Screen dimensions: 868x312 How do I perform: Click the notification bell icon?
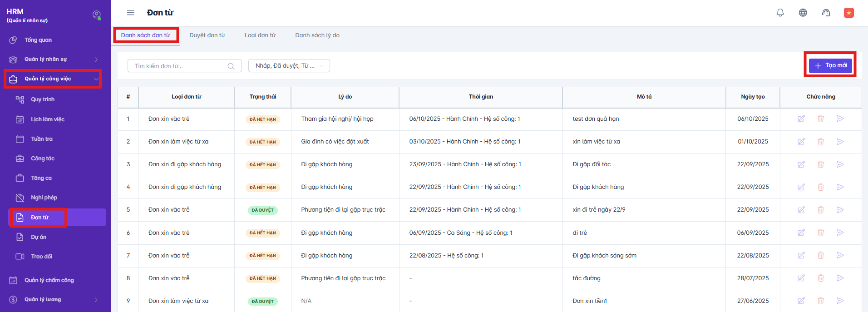(780, 13)
